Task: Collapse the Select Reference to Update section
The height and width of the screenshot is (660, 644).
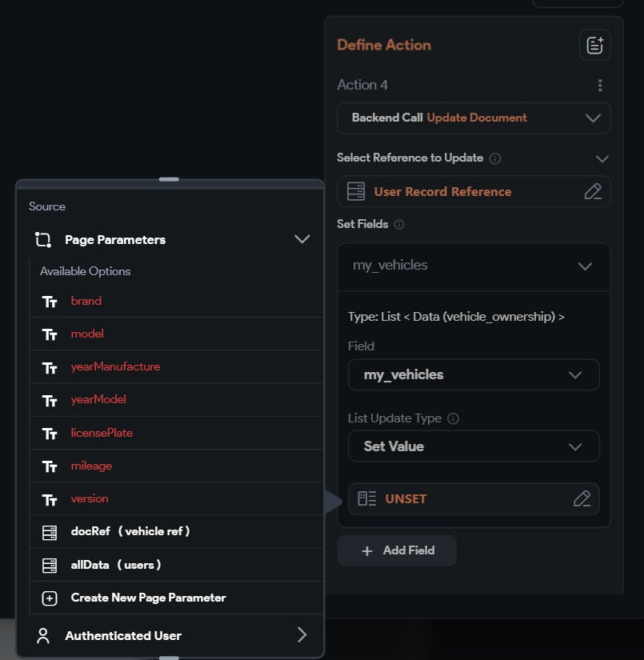Action: pos(602,158)
